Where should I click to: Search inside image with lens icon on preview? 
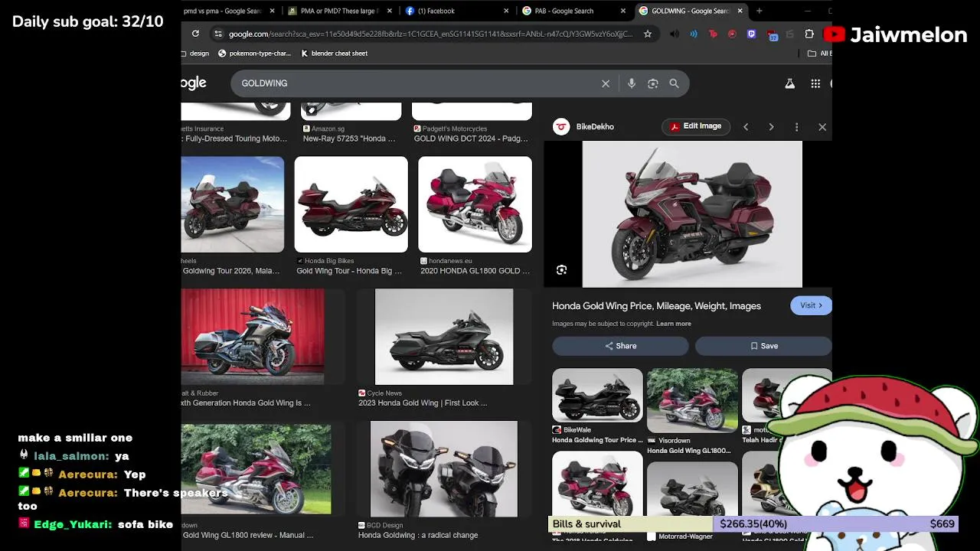coord(561,269)
